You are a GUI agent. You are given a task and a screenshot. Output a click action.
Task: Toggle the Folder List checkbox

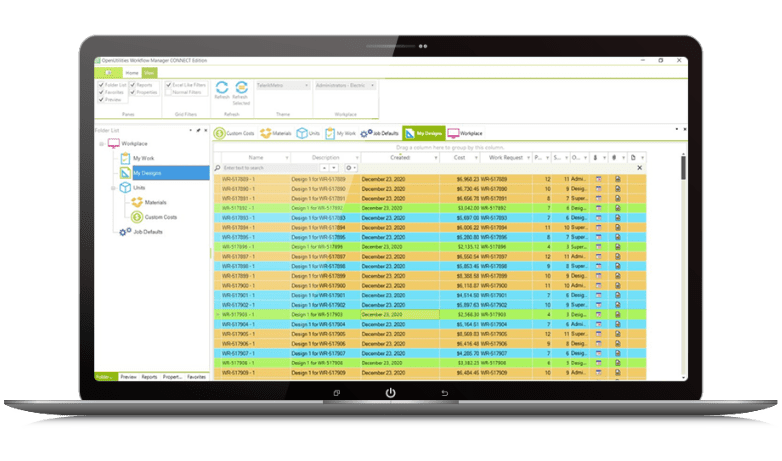pos(101,85)
